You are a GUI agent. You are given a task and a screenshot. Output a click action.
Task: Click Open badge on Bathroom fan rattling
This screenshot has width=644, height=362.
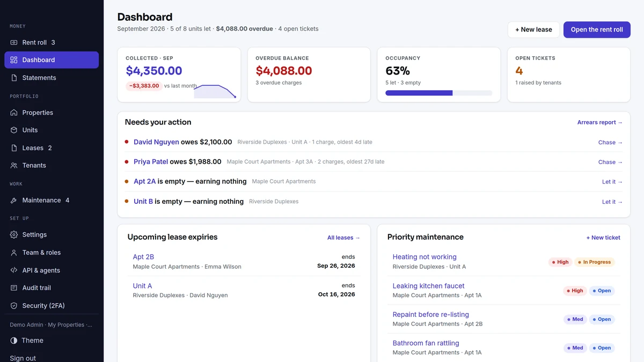pos(602,348)
